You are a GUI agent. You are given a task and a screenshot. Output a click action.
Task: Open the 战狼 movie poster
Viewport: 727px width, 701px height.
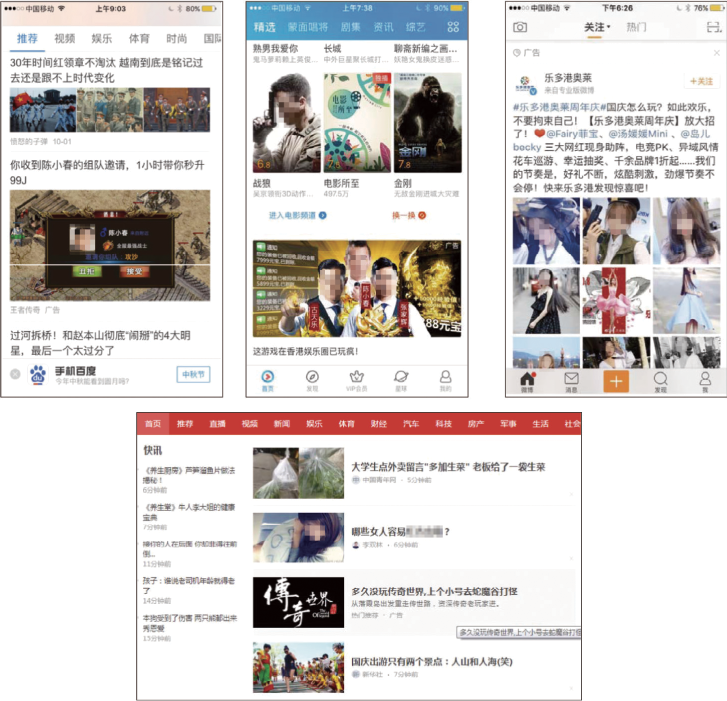287,123
